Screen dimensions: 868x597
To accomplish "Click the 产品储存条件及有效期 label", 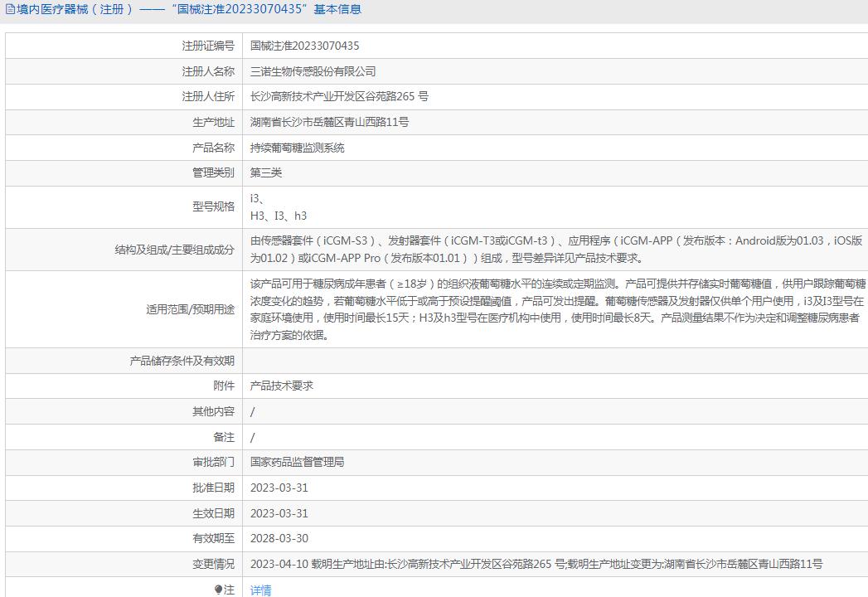I will tap(182, 361).
